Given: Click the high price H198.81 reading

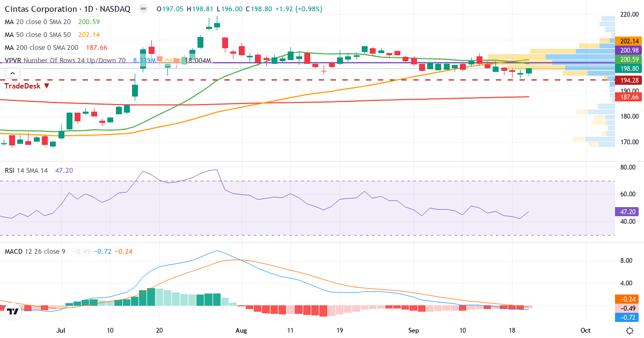Looking at the screenshot, I should [200, 9].
